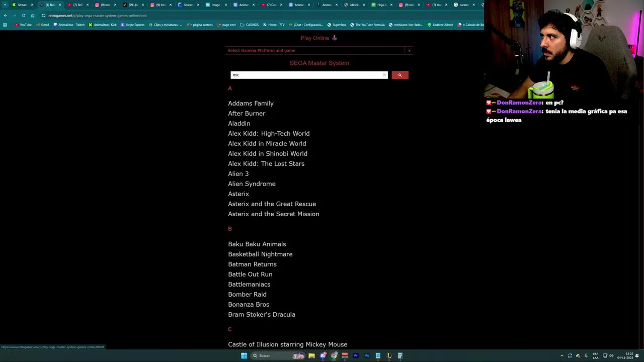Open the tab search arrow at top left
This screenshot has width=644, height=362.
tap(5, 5)
